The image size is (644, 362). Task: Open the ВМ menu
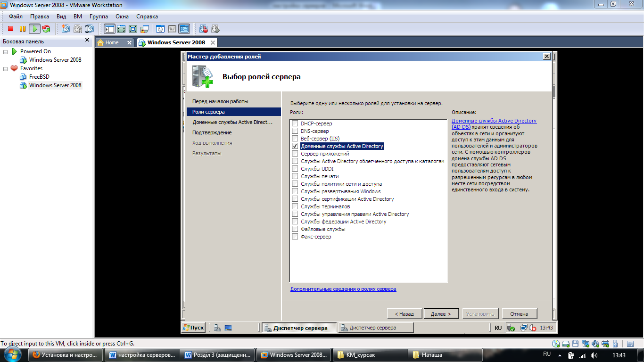point(78,16)
